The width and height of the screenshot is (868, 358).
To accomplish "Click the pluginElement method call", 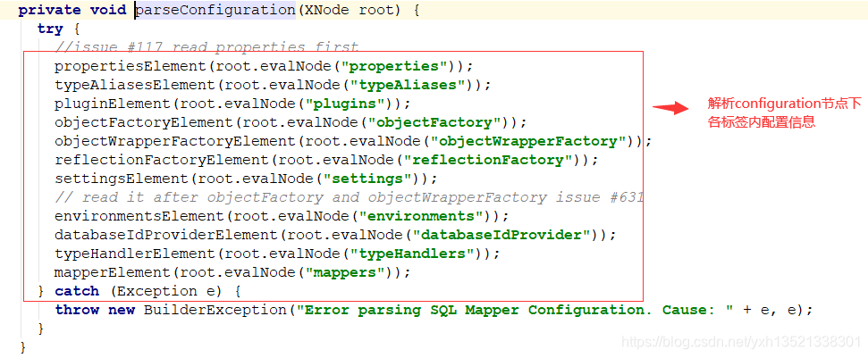I will pyautogui.click(x=113, y=104).
